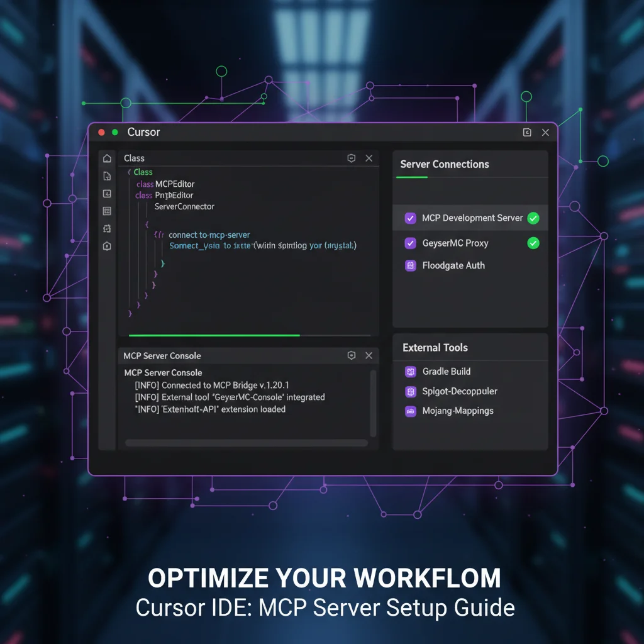Toggle the GeyserMC Proxy checkbox

point(411,243)
